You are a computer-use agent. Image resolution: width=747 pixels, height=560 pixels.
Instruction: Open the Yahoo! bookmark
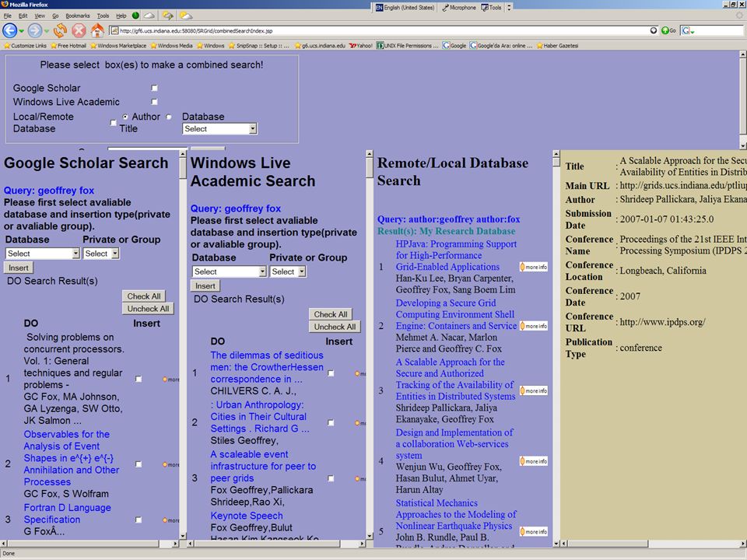tap(360, 46)
